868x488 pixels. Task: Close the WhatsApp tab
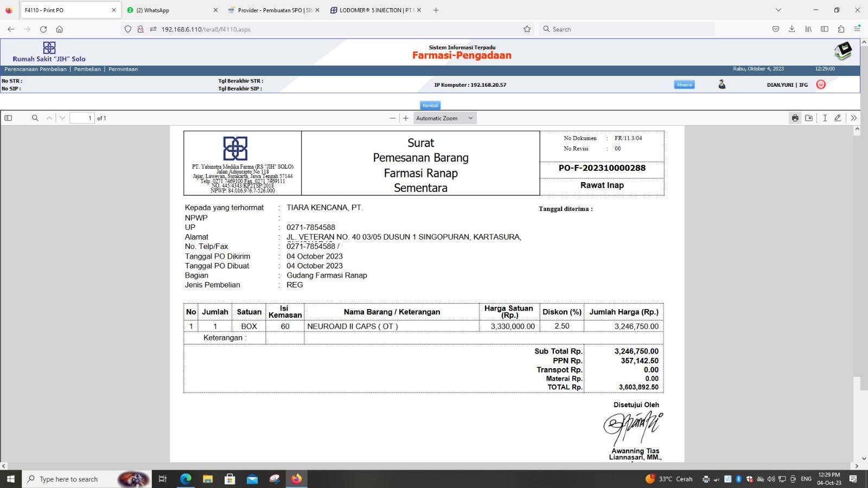tap(215, 10)
